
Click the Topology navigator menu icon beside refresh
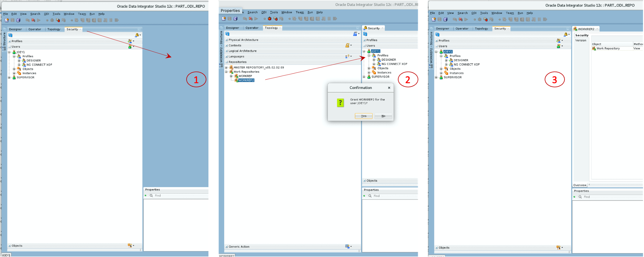[355, 34]
